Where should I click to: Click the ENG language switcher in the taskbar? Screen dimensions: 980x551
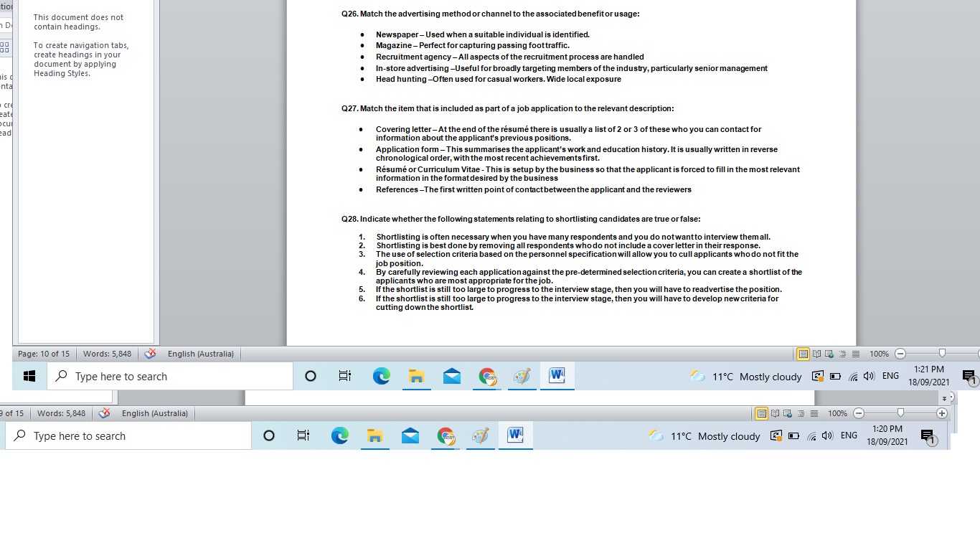click(x=890, y=375)
